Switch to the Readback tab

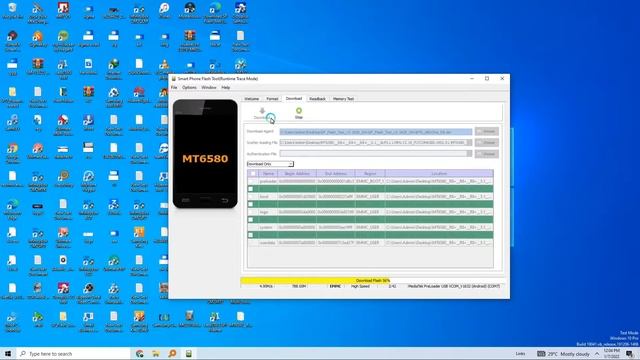point(317,99)
